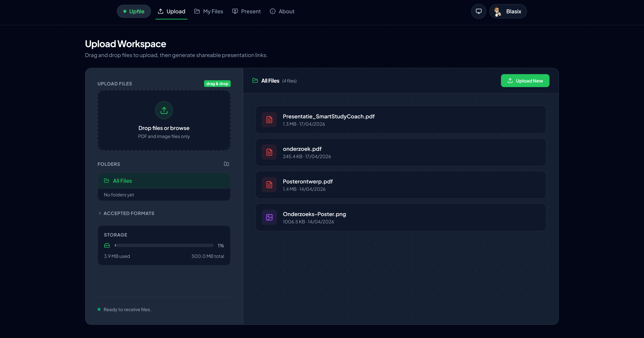Click the image icon for Onderzoeks-Poster.png
The width and height of the screenshot is (644, 338).
269,217
